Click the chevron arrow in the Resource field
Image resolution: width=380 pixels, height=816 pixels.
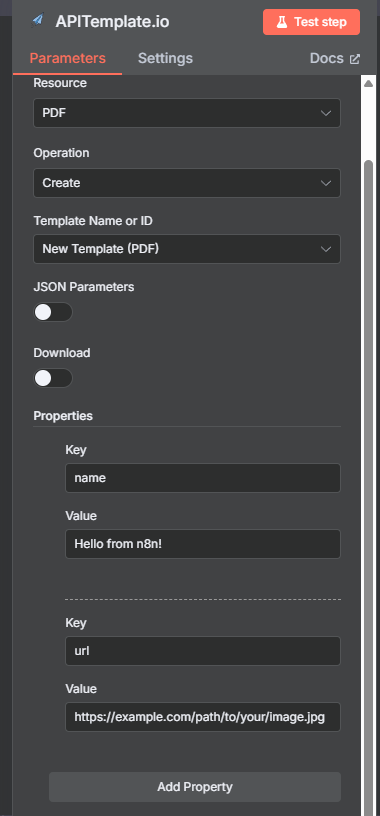coord(326,113)
